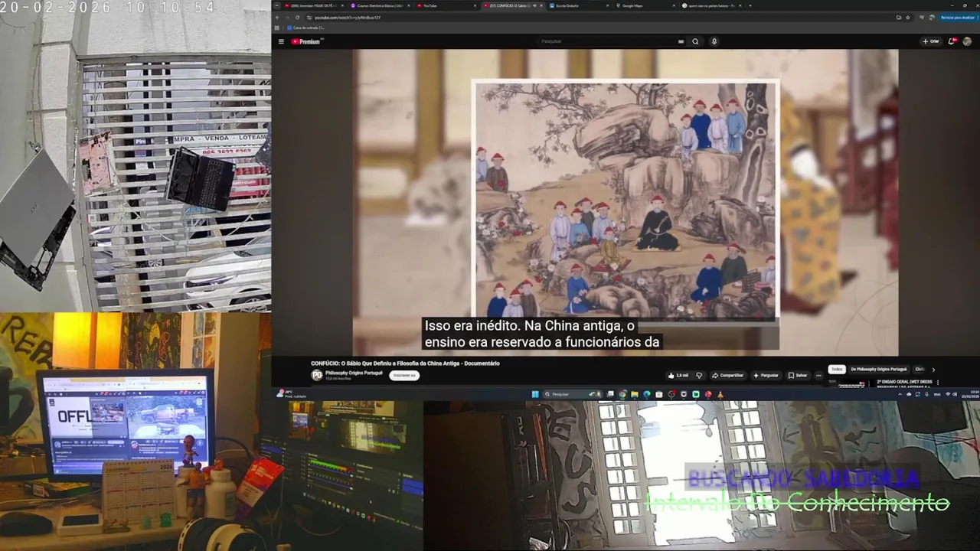The width and height of the screenshot is (980, 551).
Task: Select the De Philosophy Origins Português chip
Action: 879,369
